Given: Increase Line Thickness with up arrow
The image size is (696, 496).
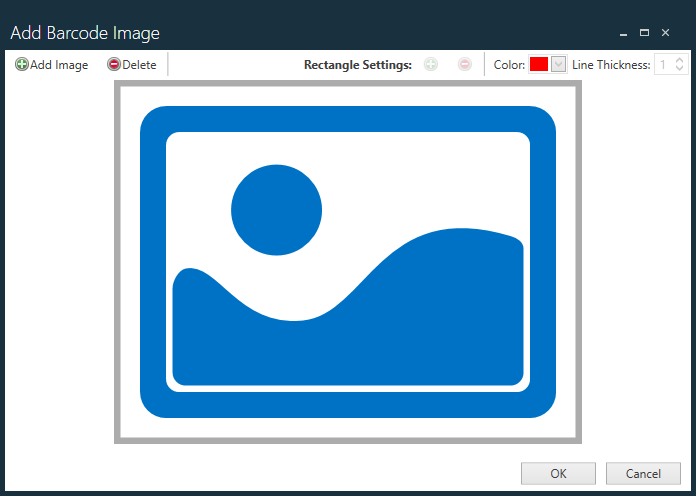Looking at the screenshot, I should click(680, 60).
